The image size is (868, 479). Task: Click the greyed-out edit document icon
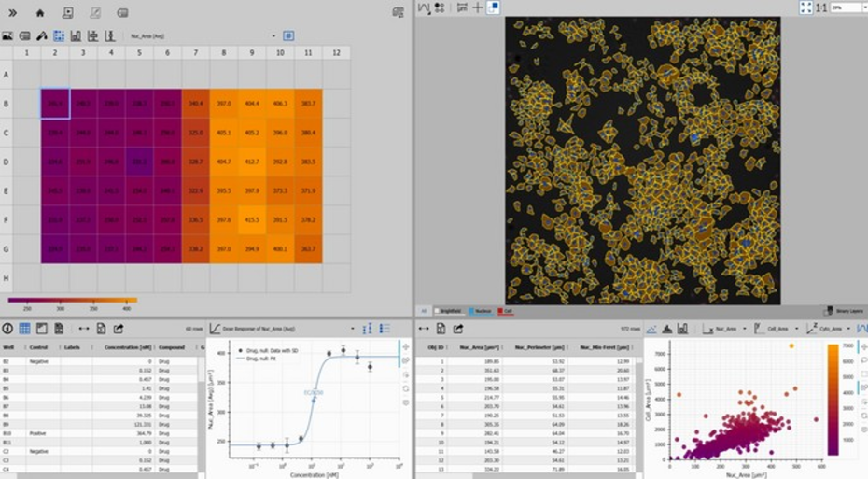95,13
